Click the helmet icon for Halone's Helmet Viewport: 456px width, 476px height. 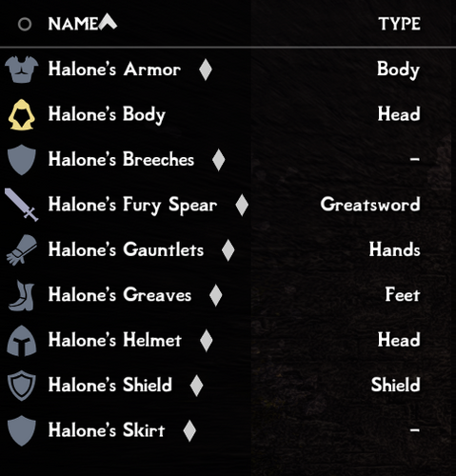pos(22,340)
